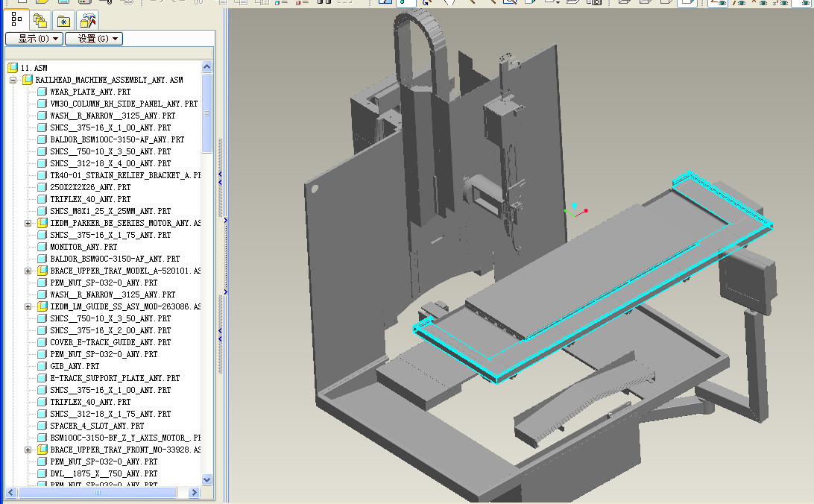Open the Folder Browser navigator tab

40,20
